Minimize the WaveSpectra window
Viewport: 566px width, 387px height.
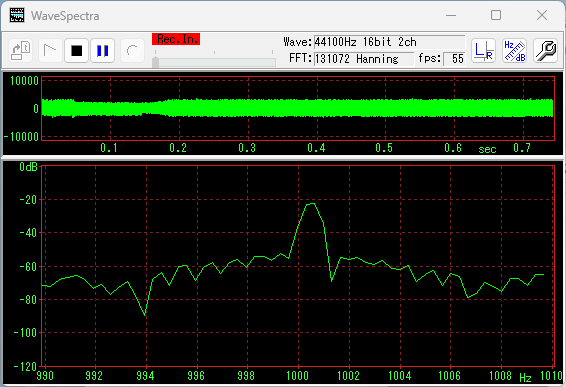(451, 16)
